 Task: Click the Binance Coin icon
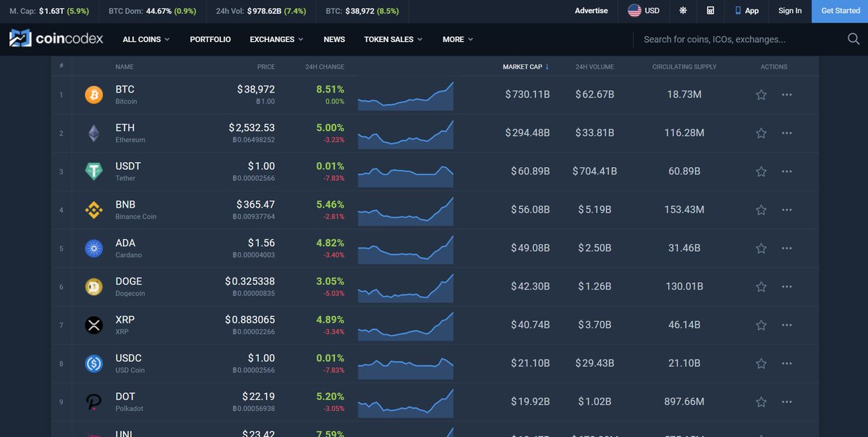94,210
